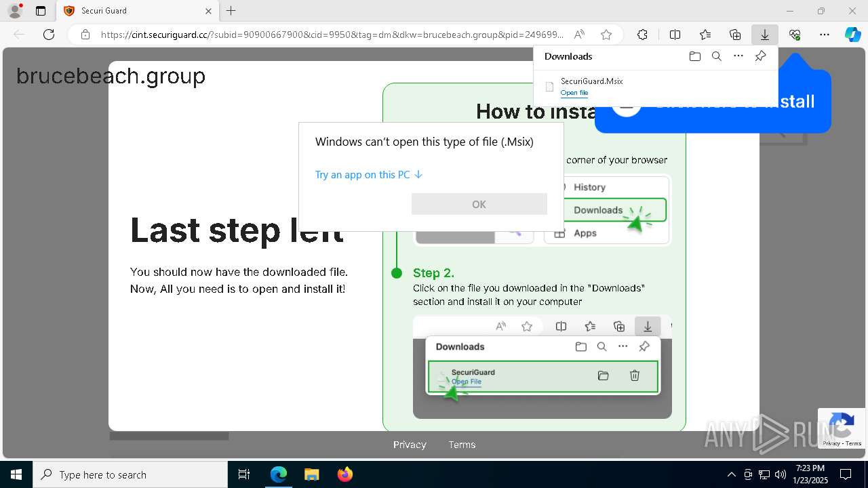This screenshot has width=868, height=488.
Task: Click OK in the Windows dialog
Action: pyautogui.click(x=479, y=204)
